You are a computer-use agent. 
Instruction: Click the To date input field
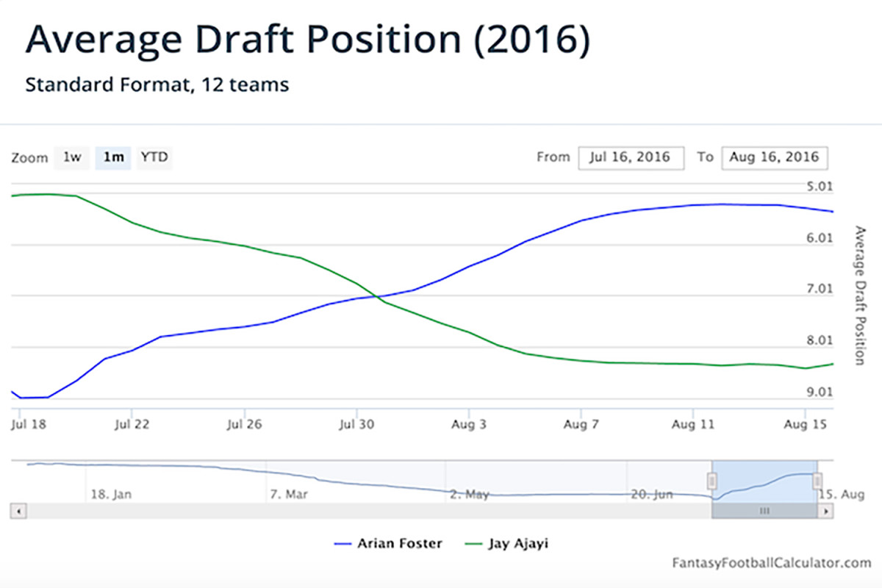coord(775,157)
